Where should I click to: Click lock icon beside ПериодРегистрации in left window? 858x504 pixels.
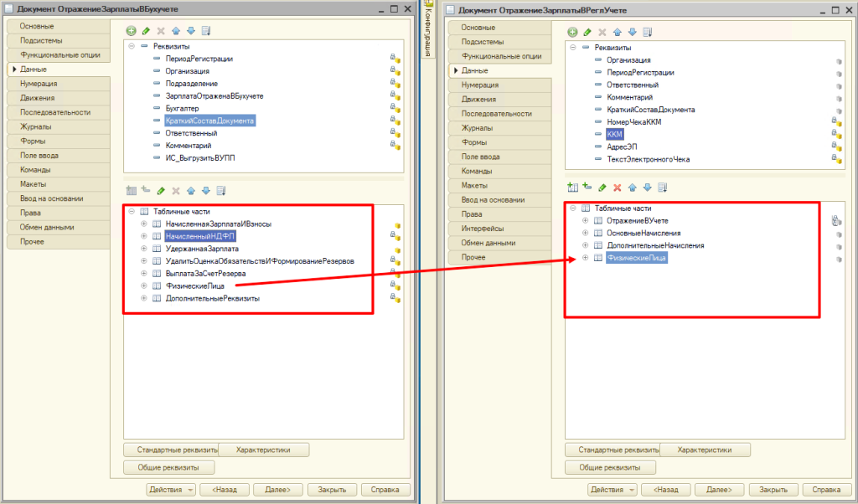393,59
